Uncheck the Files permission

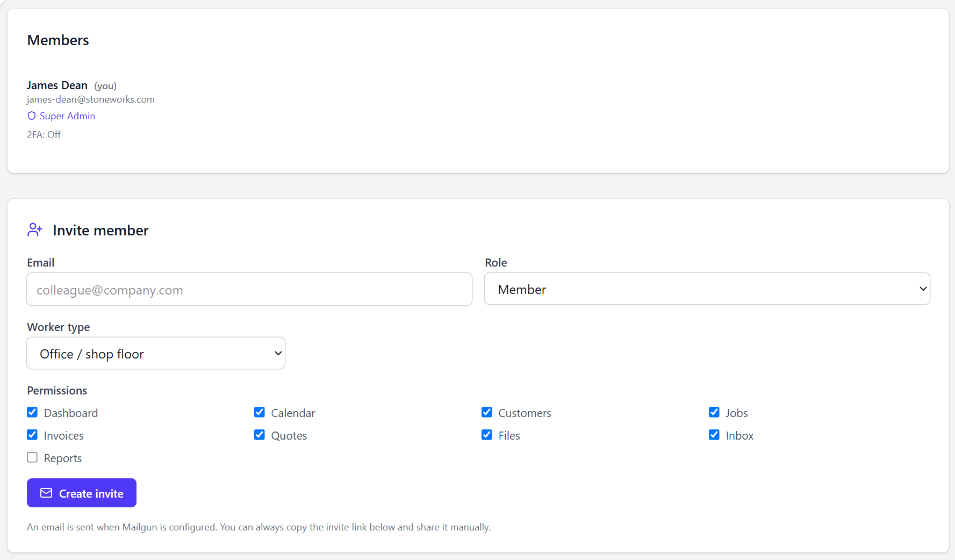coord(487,435)
